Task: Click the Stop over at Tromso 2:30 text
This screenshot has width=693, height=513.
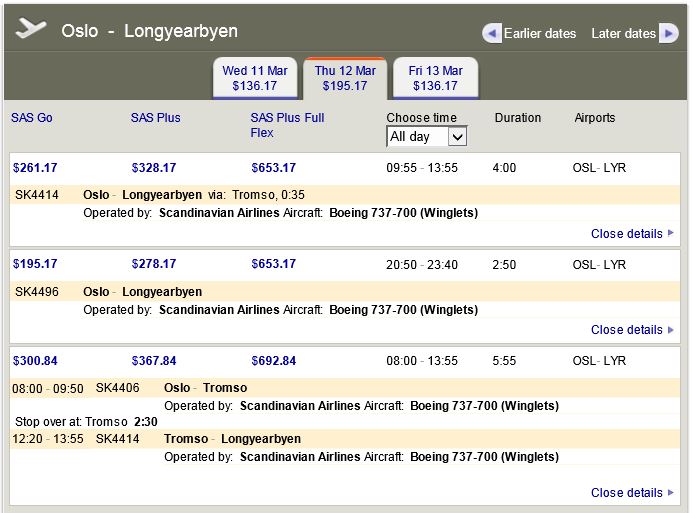Action: [86, 422]
